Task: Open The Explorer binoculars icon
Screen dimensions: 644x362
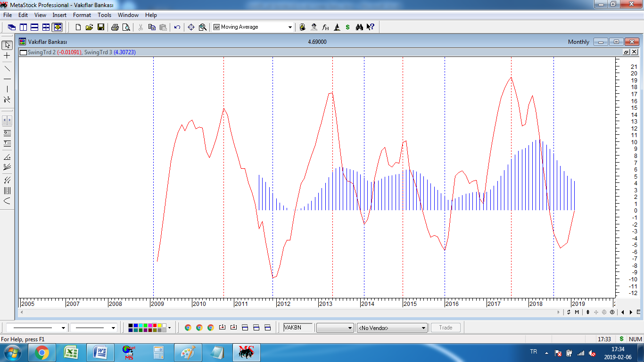Action: click(359, 27)
